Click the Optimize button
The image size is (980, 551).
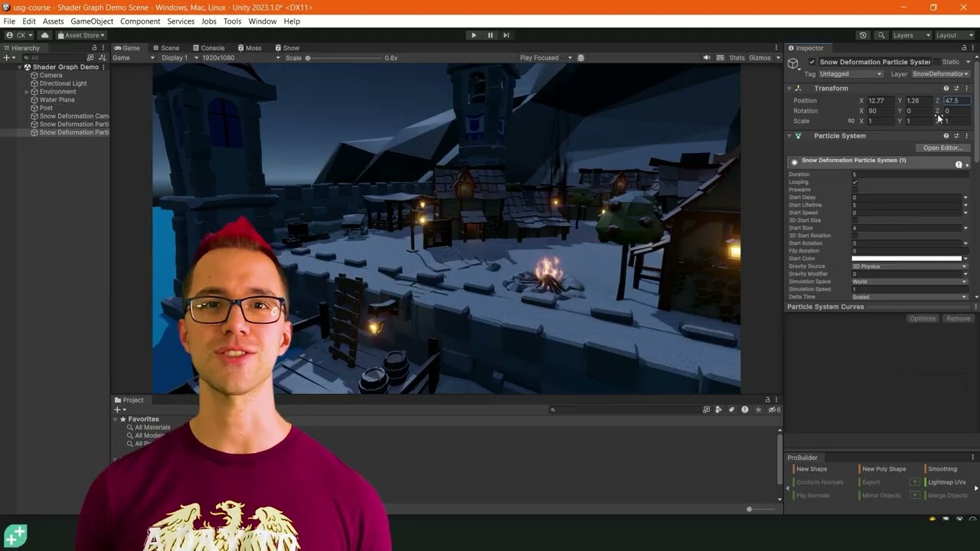[x=923, y=318]
